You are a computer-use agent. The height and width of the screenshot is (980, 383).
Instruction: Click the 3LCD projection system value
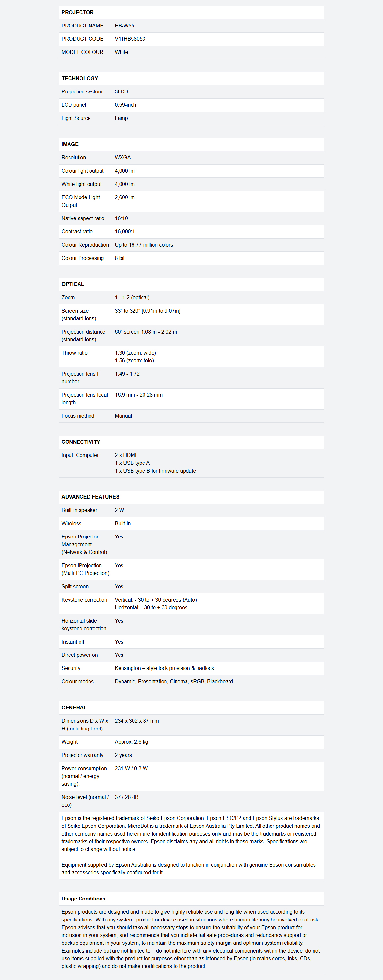(x=121, y=92)
